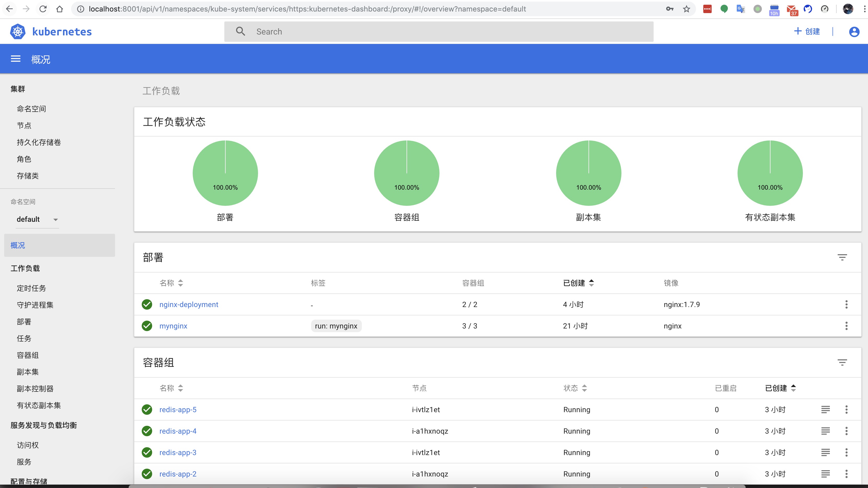View logs icon for redis-app-3

click(x=825, y=453)
